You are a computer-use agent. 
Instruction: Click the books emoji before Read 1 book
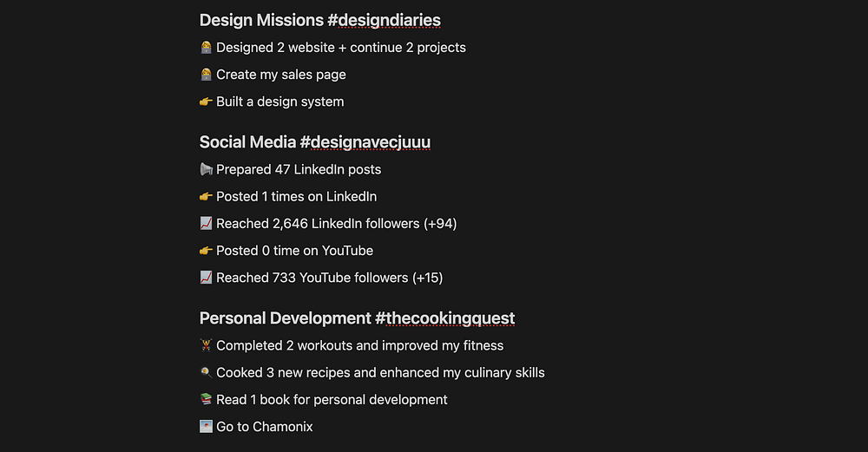tap(206, 399)
